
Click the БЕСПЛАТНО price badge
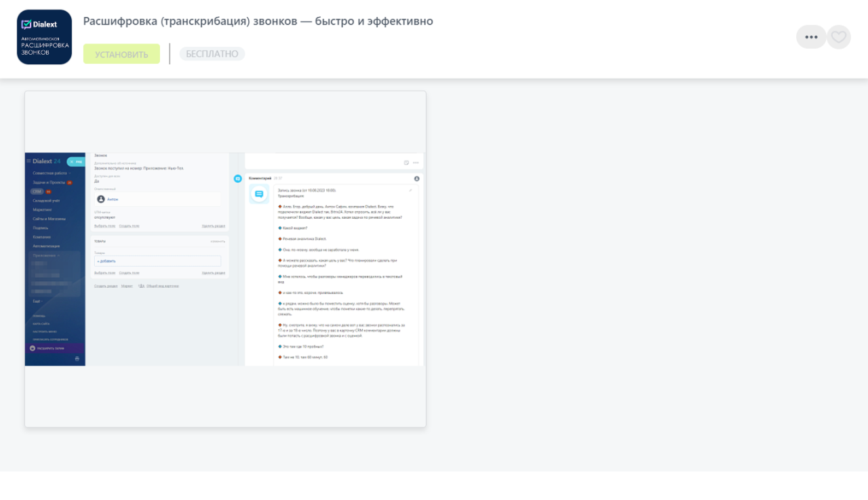coord(212,54)
